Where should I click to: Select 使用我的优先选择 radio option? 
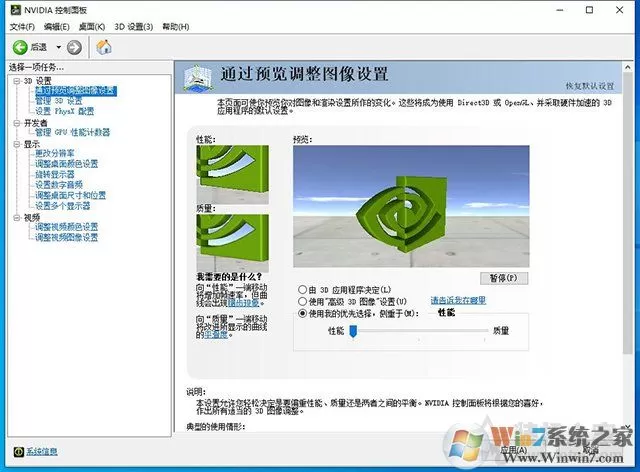pos(302,314)
